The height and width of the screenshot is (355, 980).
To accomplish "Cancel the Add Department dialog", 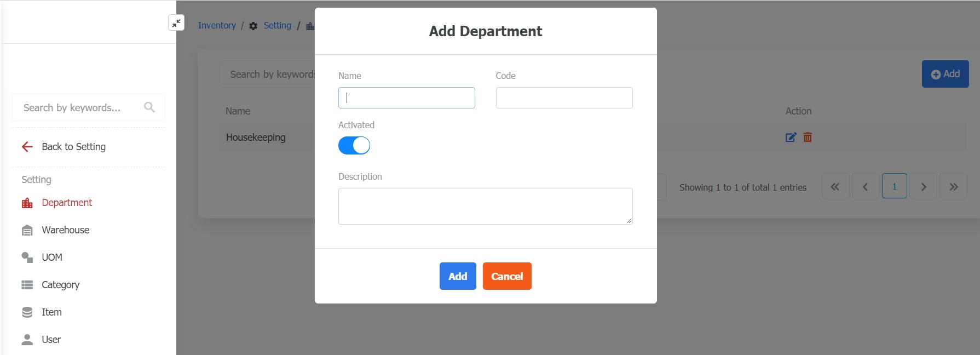I will [x=507, y=276].
